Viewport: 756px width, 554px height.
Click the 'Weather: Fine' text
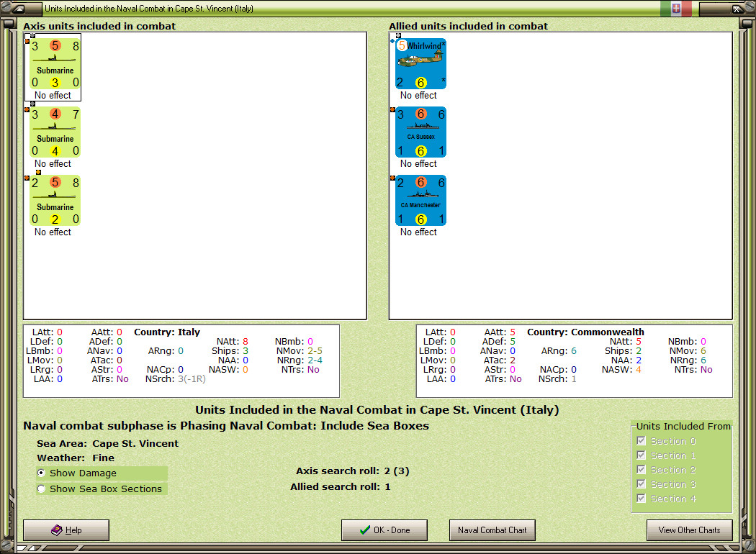coord(76,458)
